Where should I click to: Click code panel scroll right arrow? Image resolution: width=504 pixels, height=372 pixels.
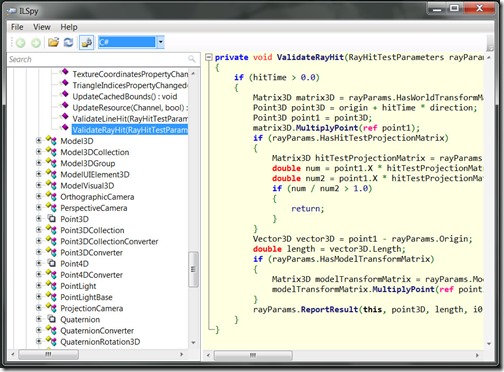477,355
